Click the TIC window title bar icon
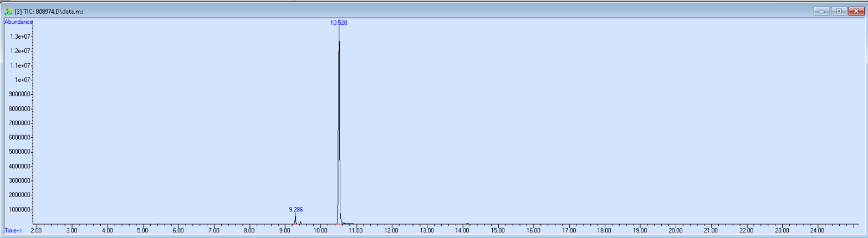This screenshot has width=868, height=238. click(8, 11)
